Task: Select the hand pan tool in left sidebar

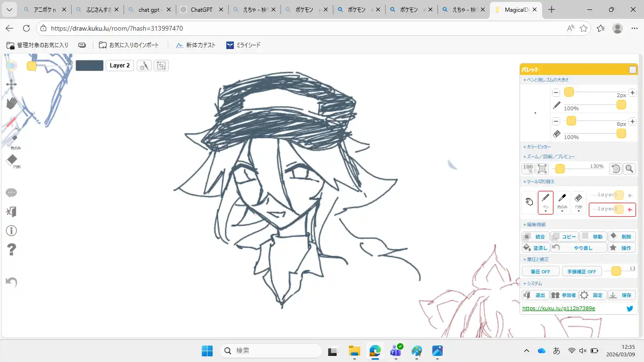Action: click(11, 103)
